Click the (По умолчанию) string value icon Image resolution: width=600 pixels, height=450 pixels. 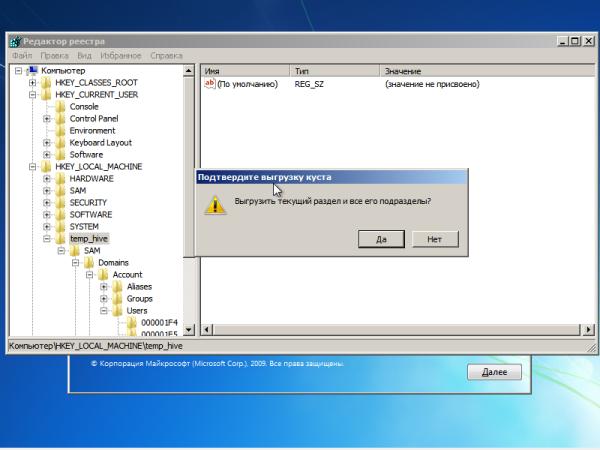pos(210,84)
